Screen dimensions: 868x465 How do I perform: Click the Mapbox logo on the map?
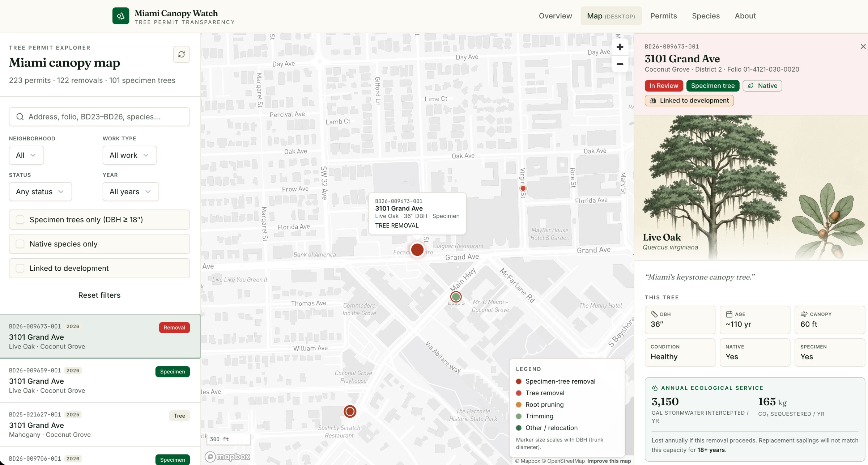tap(228, 457)
